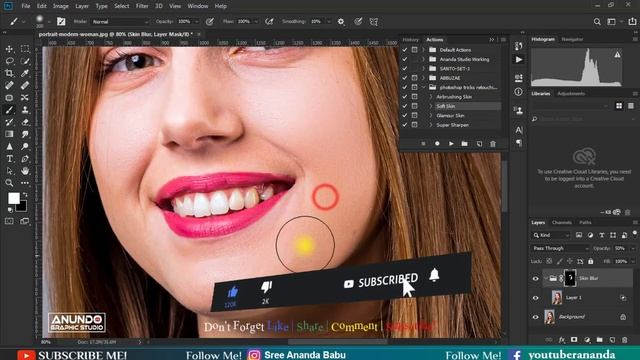Open brush settings panel from options bar
Viewport: 640px width, 360px height.
pyautogui.click(x=61, y=22)
